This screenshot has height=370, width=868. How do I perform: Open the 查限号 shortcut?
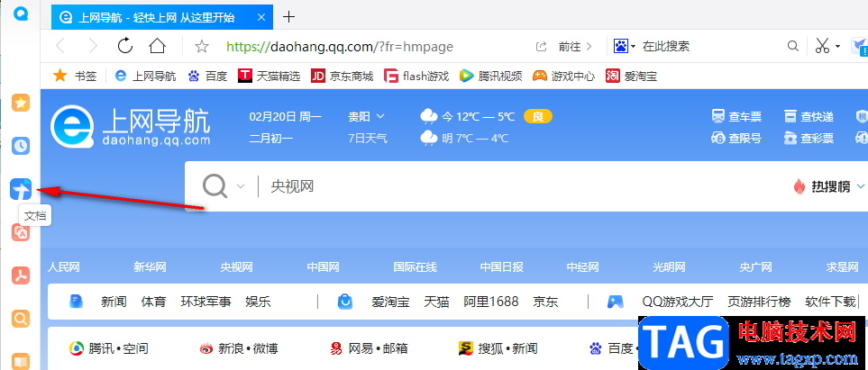click(736, 139)
